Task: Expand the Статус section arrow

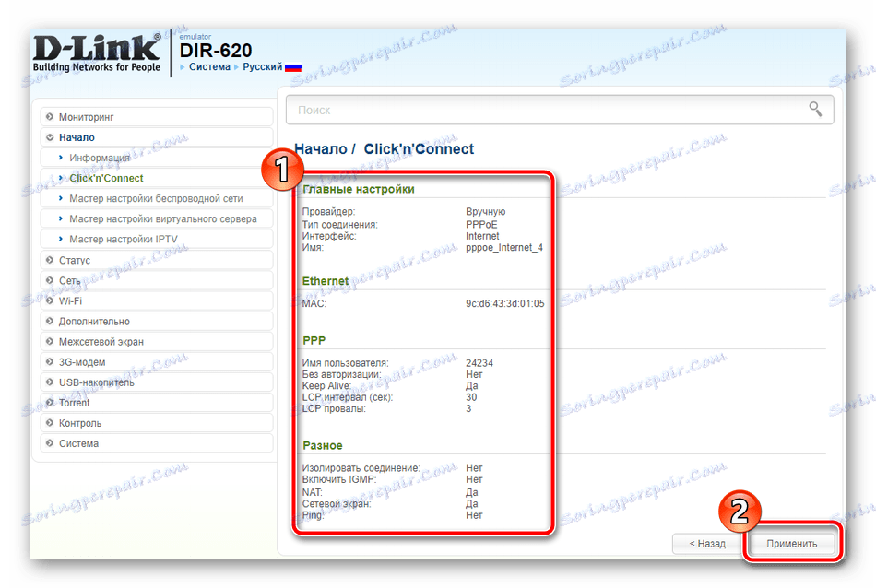Action: (x=50, y=260)
